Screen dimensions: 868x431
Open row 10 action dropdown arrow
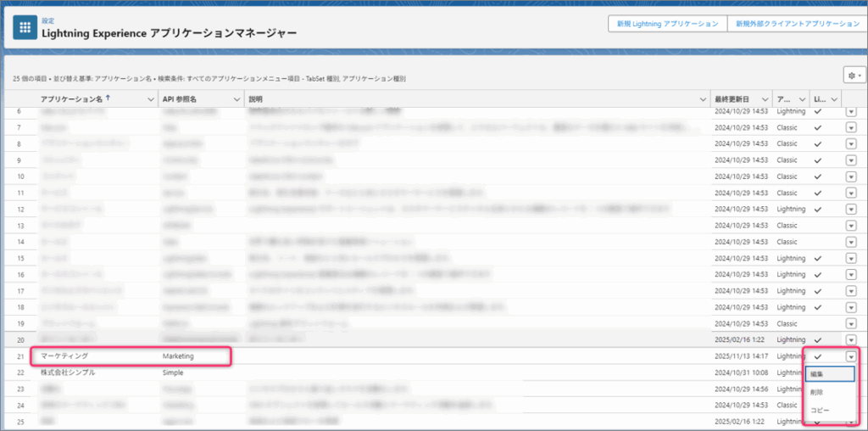click(x=851, y=176)
